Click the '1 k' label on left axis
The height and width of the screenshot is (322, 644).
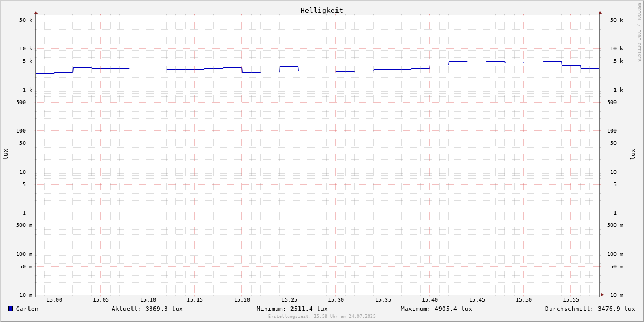pos(27,90)
